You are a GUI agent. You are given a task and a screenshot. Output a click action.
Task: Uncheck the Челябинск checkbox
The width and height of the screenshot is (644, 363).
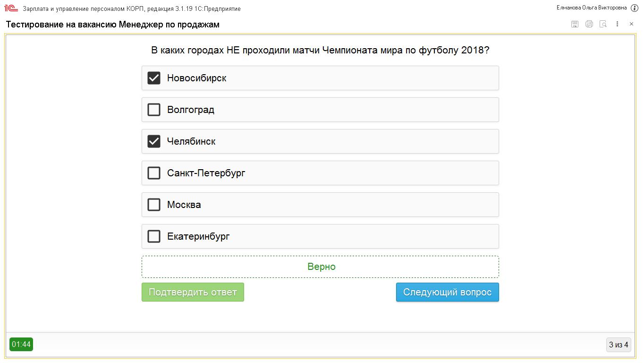tap(154, 141)
